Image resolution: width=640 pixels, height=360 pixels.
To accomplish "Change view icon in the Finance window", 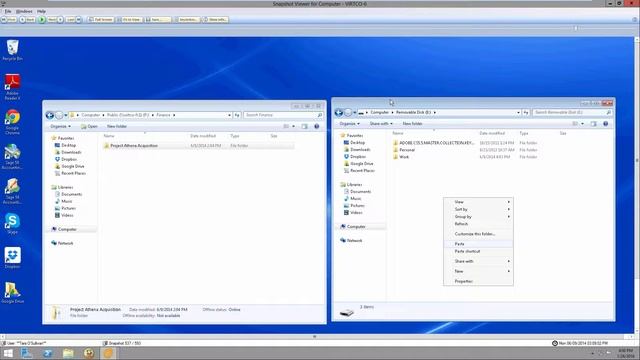I will coord(286,127).
